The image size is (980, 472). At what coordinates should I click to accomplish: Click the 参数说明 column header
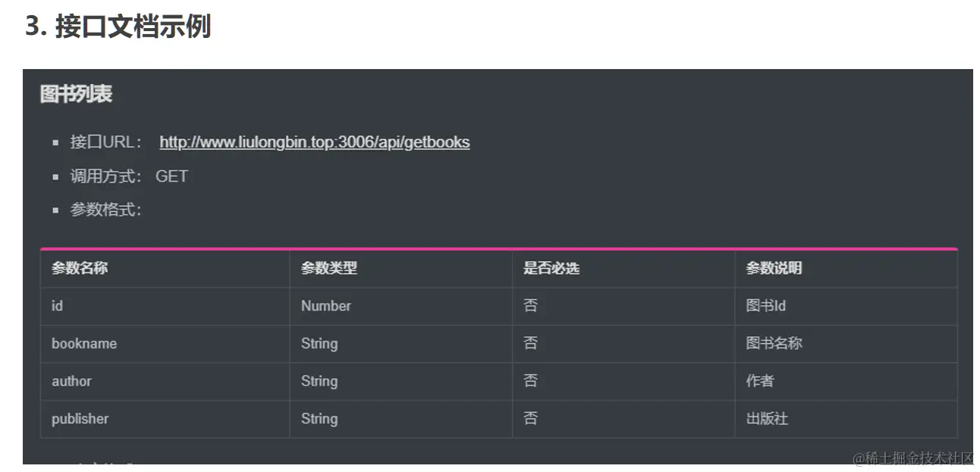pos(774,268)
